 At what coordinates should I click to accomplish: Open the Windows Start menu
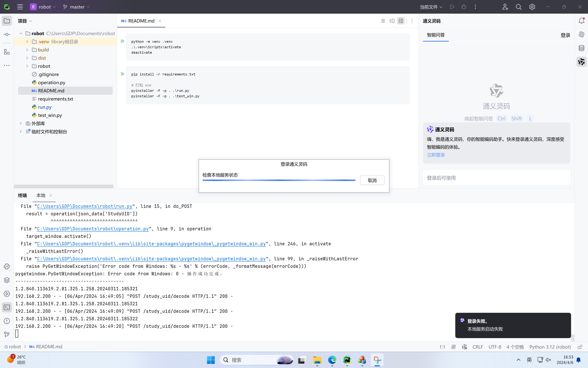coord(211,360)
